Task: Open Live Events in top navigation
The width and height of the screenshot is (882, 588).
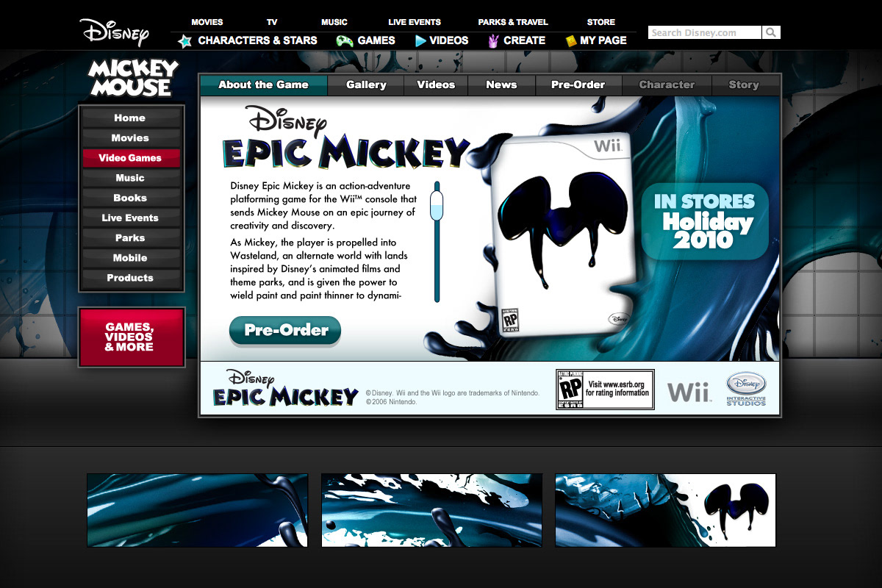Action: tap(415, 22)
